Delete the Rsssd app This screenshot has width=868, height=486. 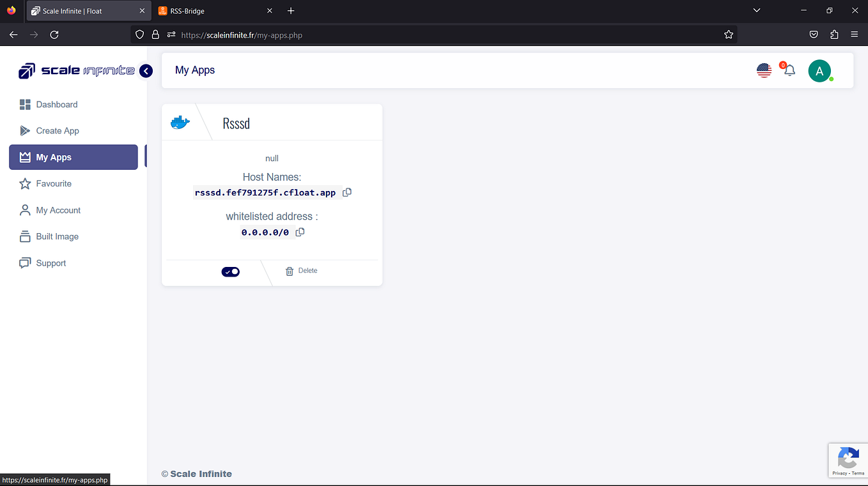[301, 270]
